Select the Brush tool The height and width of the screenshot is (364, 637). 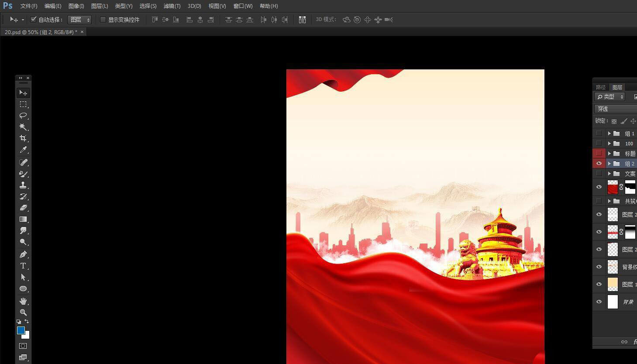click(x=23, y=174)
